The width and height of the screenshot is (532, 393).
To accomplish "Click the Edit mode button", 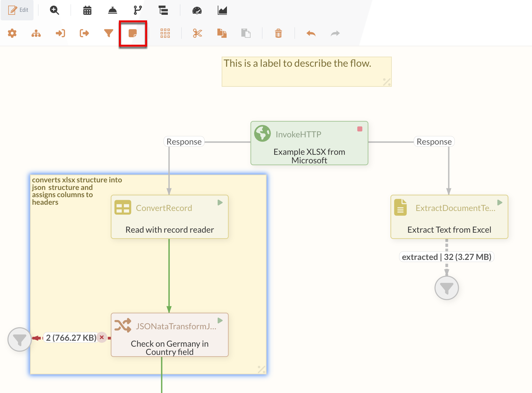I will pyautogui.click(x=17, y=10).
